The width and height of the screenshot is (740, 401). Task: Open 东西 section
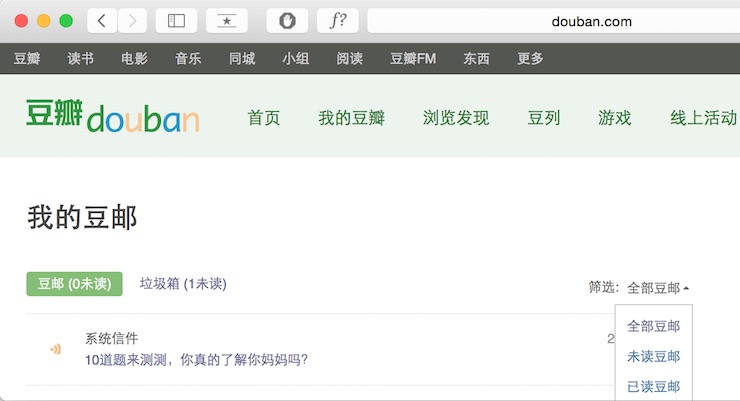coord(476,58)
